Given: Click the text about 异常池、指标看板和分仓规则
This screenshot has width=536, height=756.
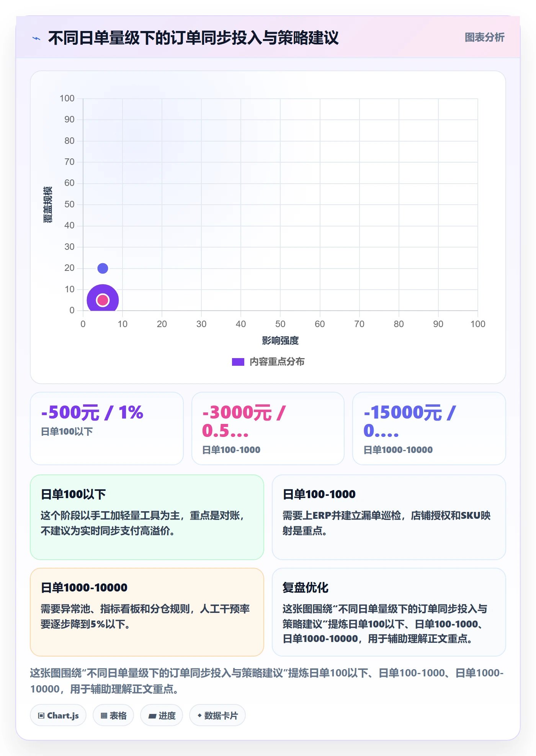Looking at the screenshot, I should 145,616.
